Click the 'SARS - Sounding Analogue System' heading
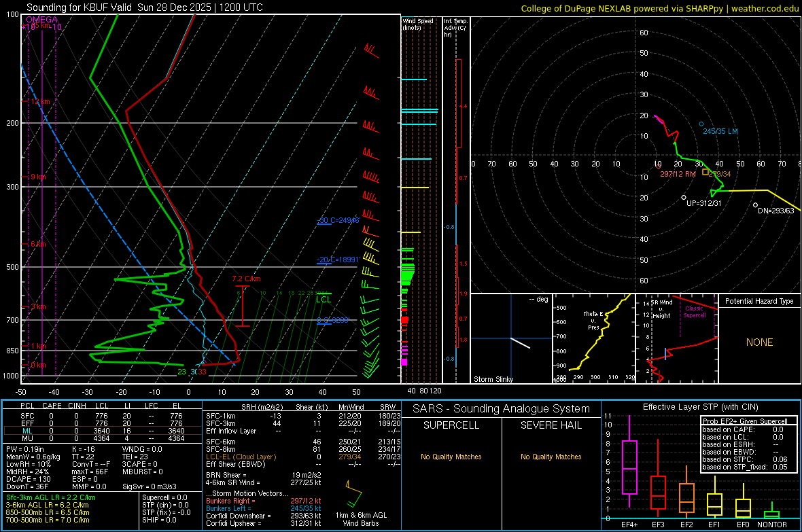The width and height of the screenshot is (802, 532). (502, 409)
